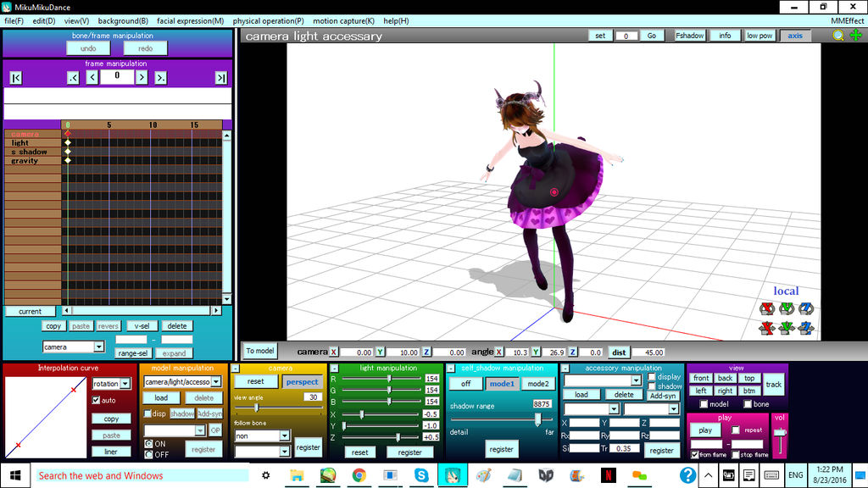The width and height of the screenshot is (868, 488).
Task: Open accessory selection dropdown
Action: pos(636,380)
